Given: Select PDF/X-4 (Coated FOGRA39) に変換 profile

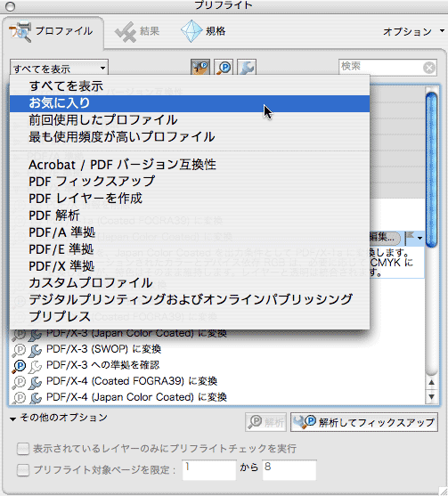Looking at the screenshot, I should pos(132,381).
